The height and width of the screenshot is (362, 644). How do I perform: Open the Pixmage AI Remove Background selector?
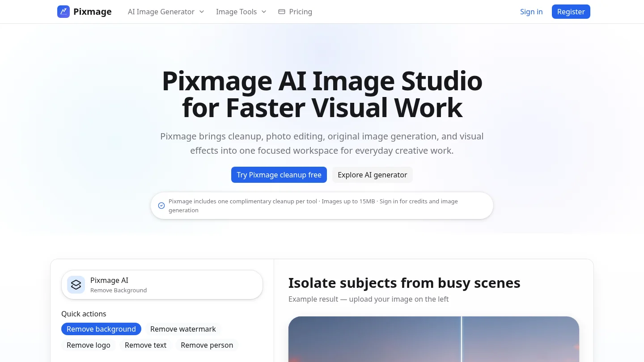click(162, 285)
